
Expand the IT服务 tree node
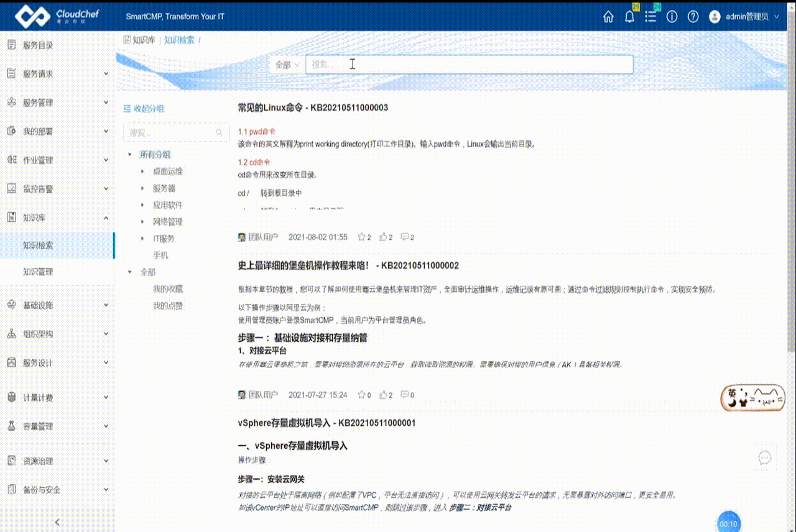(x=142, y=239)
